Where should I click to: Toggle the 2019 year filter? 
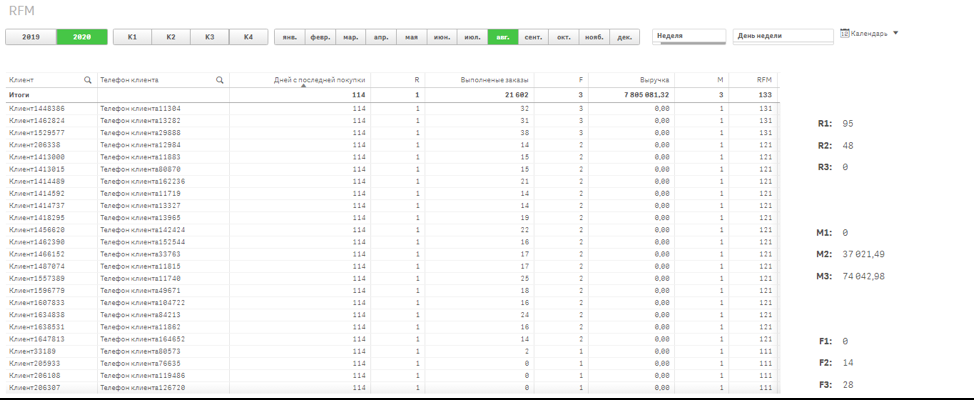point(31,37)
